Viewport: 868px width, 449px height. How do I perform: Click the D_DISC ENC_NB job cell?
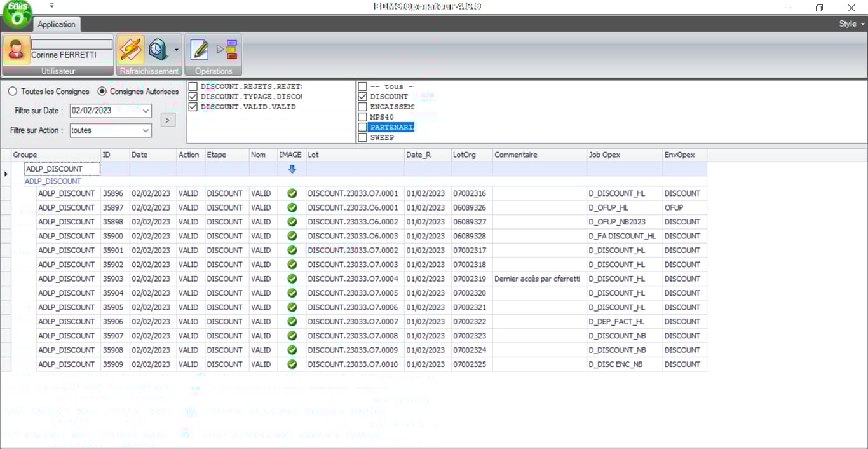625,364
